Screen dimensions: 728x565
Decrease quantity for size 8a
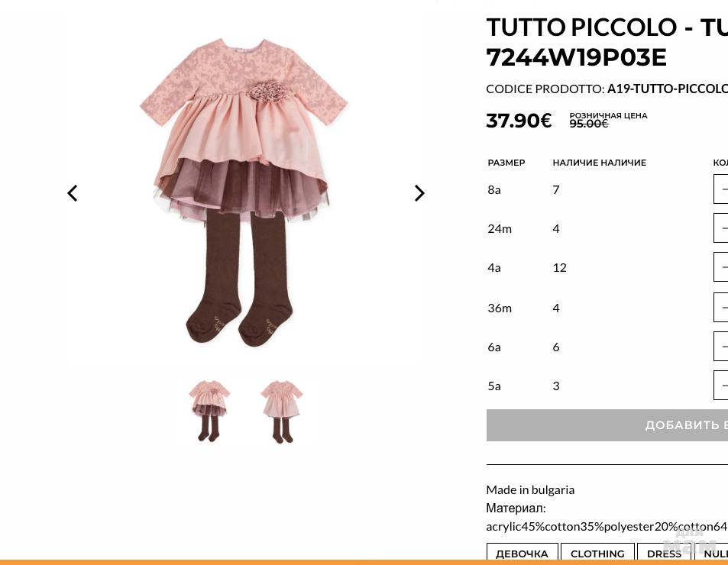coord(721,189)
